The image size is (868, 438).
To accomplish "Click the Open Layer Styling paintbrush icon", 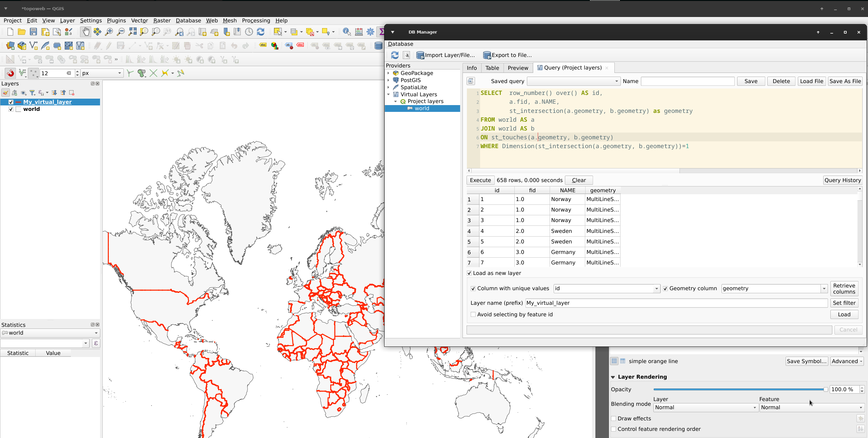I will point(5,93).
